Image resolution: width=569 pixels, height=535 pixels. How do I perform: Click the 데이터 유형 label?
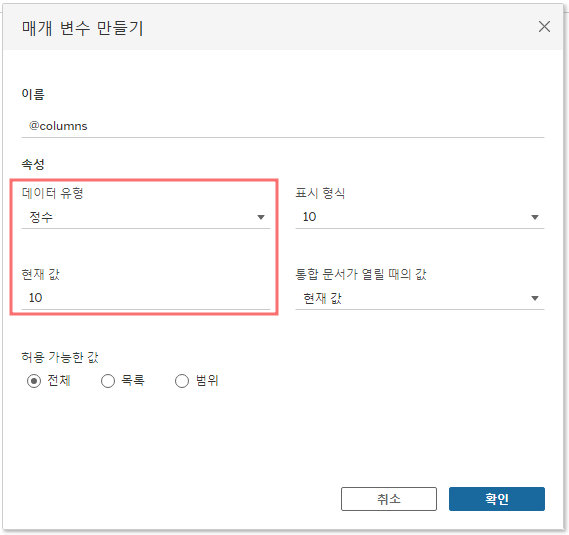pos(53,193)
